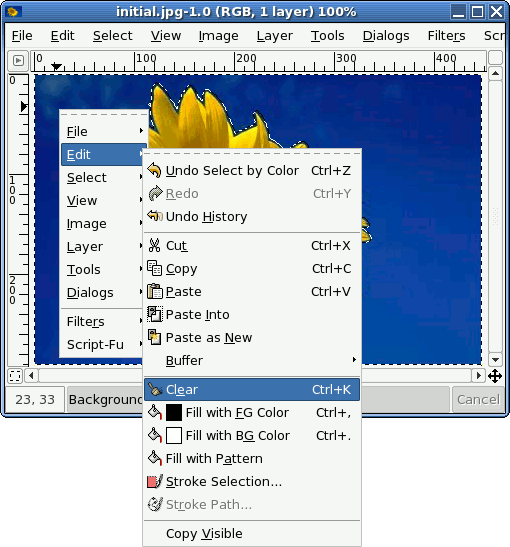The height and width of the screenshot is (547, 510).
Task: Expand Layer submenu in popup menu
Action: (102, 247)
